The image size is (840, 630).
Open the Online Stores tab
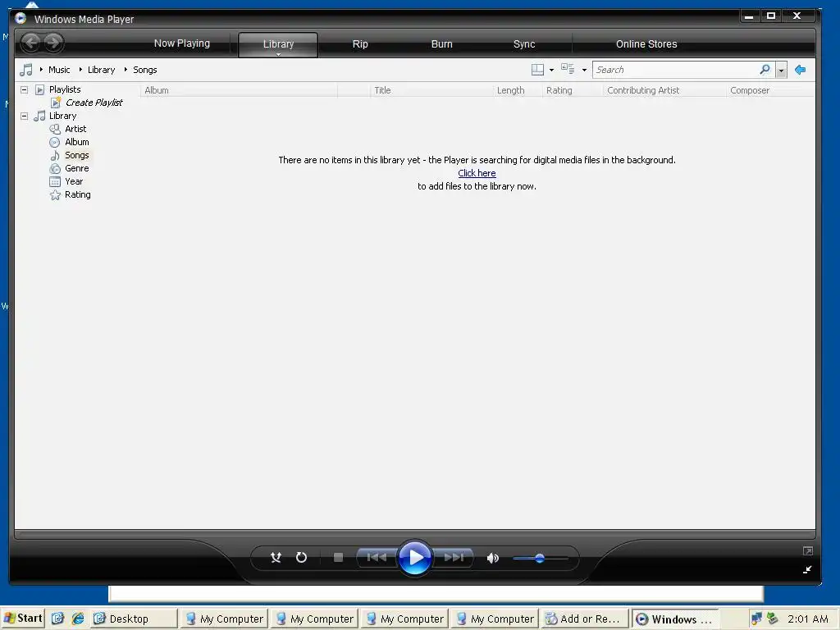pyautogui.click(x=646, y=44)
